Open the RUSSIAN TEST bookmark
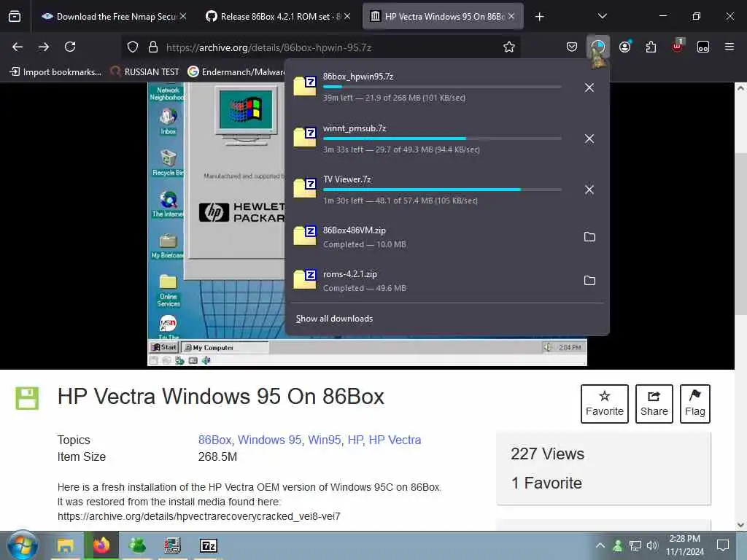This screenshot has height=560, width=747. click(145, 72)
